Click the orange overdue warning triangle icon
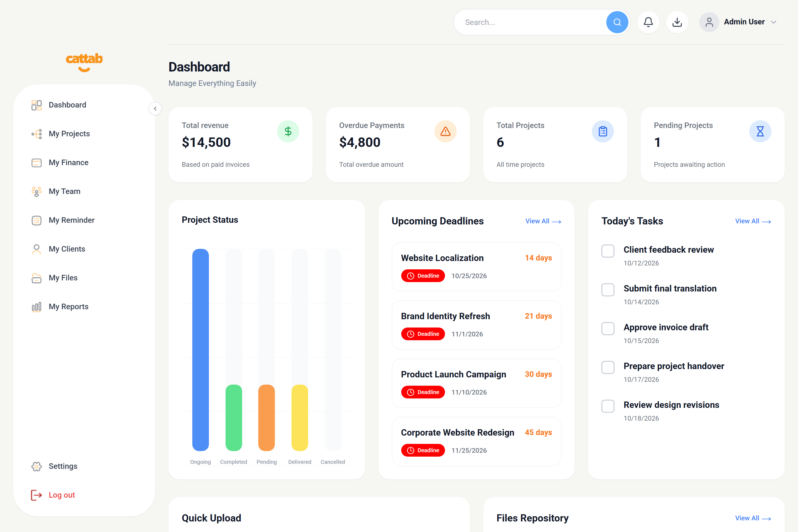798x532 pixels. 445,131
